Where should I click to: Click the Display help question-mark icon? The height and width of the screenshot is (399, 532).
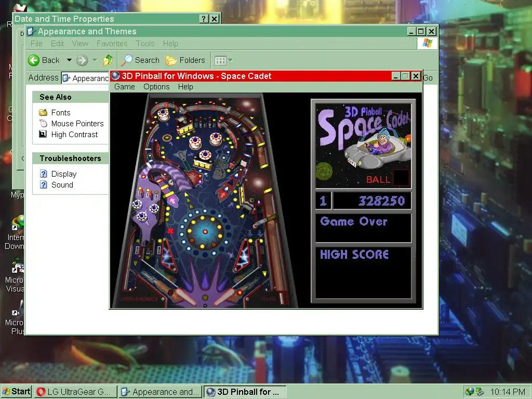pos(44,174)
